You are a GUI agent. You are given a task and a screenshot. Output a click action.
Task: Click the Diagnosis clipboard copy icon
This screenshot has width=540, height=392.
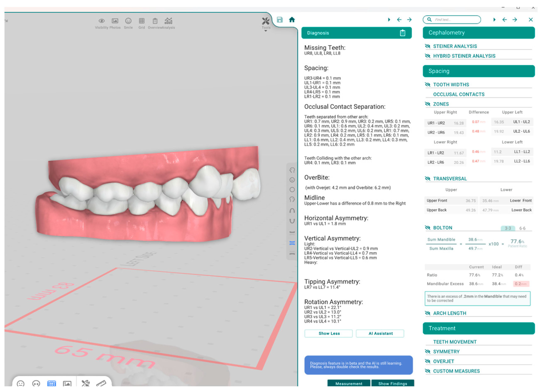click(x=402, y=33)
